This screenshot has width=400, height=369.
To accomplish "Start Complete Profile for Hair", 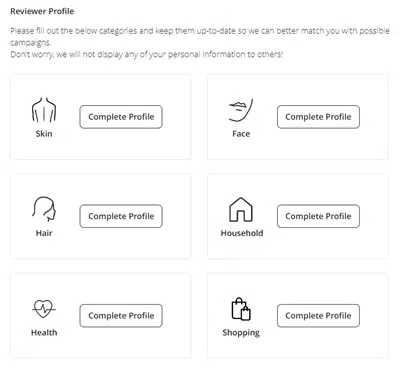I will tap(121, 216).
